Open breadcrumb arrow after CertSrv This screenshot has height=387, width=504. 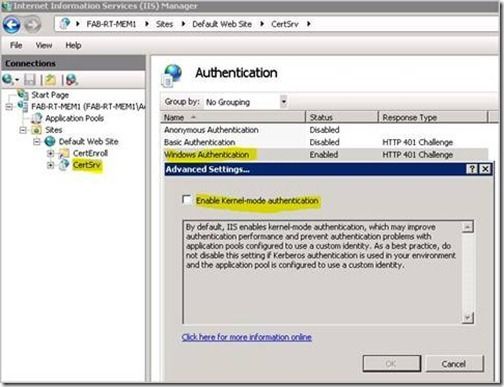[309, 24]
